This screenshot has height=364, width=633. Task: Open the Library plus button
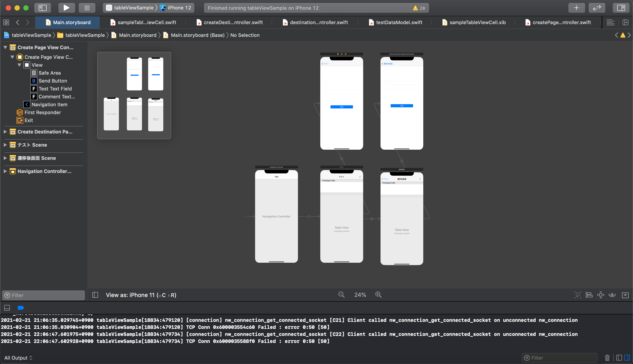576,8
